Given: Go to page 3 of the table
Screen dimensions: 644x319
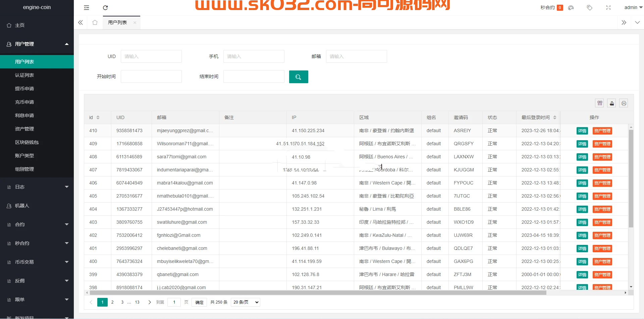Looking at the screenshot, I should click(122, 302).
